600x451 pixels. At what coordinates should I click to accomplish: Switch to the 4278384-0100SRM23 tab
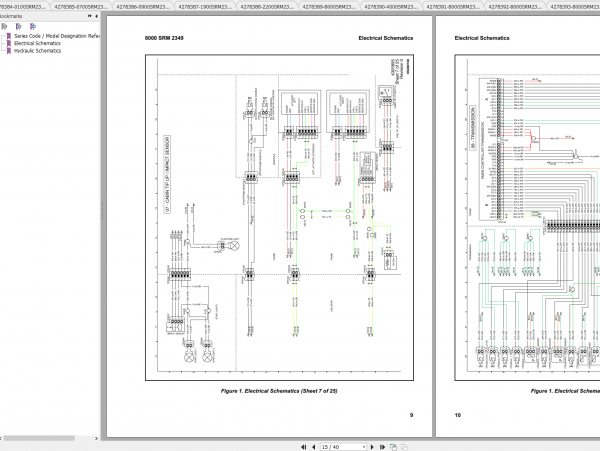click(23, 7)
